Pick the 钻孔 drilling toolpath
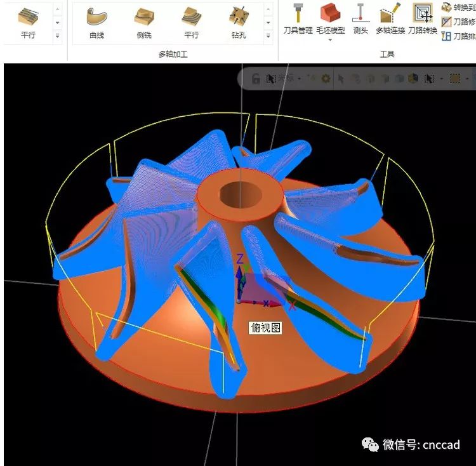 pyautogui.click(x=239, y=21)
